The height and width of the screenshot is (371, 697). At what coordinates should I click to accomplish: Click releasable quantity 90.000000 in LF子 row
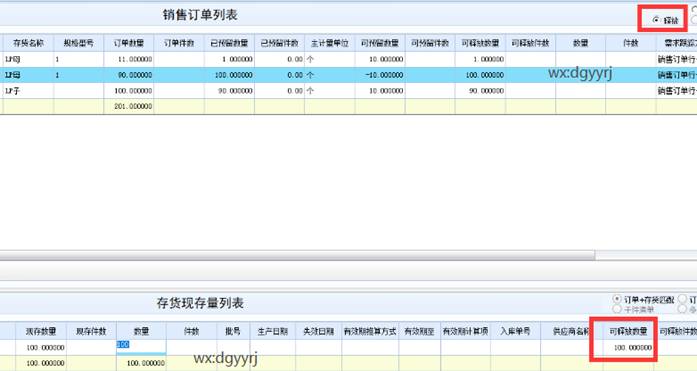(480, 91)
